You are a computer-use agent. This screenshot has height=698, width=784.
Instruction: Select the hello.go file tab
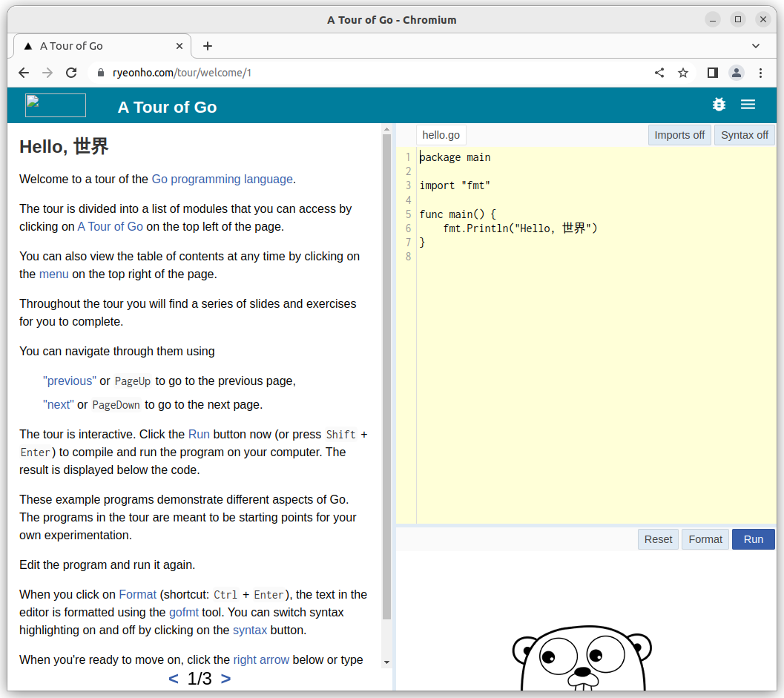point(441,135)
